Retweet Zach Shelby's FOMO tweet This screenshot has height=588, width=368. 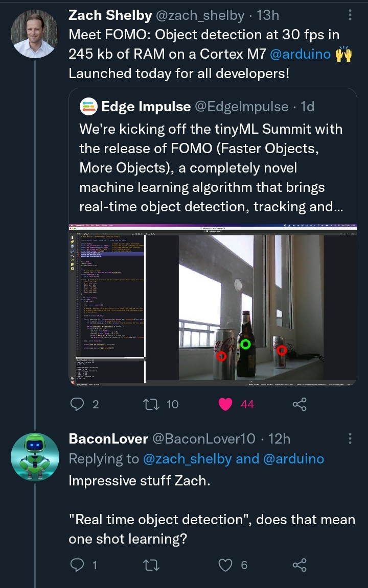point(151,404)
